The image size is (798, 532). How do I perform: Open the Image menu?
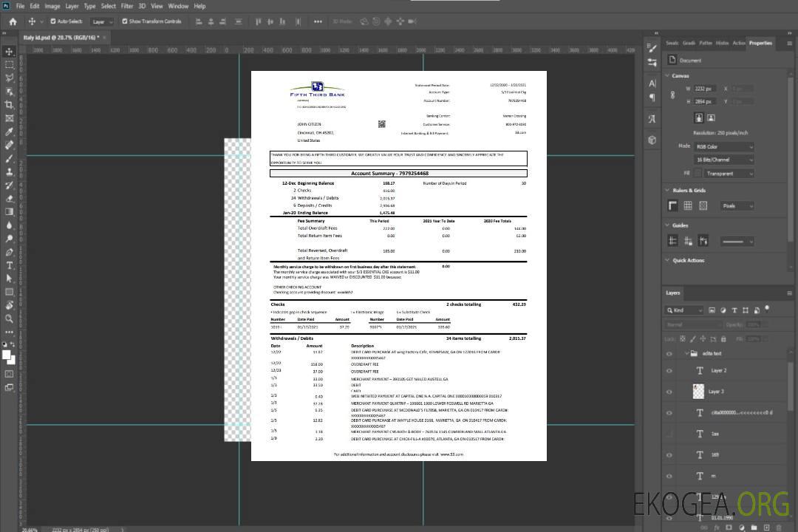pyautogui.click(x=52, y=6)
